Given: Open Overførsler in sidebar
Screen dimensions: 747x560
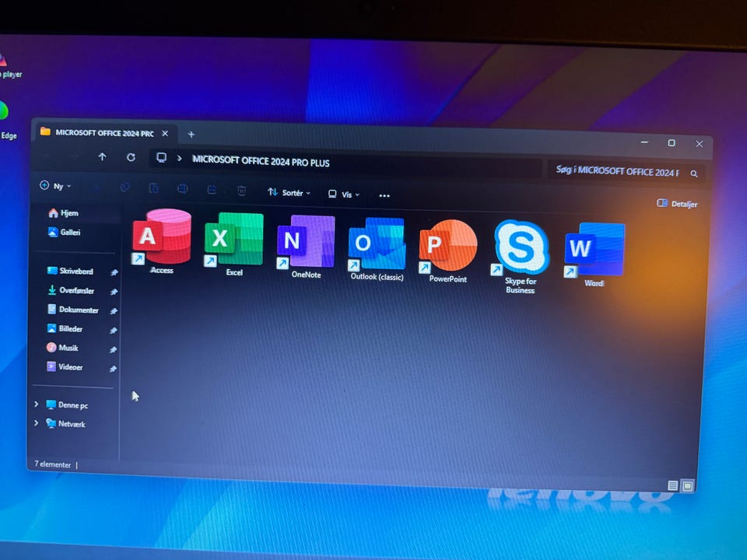Looking at the screenshot, I should [71, 290].
